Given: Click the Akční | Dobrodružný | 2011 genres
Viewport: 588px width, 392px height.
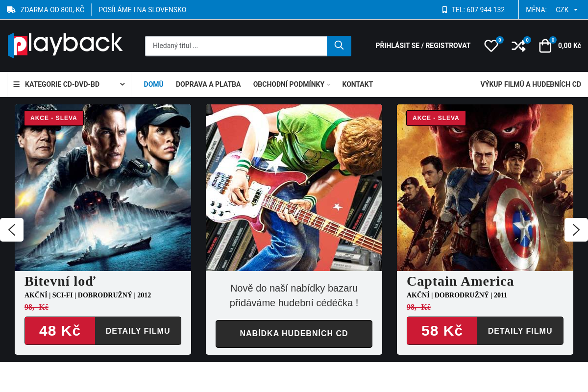Looking at the screenshot, I should pos(457,295).
